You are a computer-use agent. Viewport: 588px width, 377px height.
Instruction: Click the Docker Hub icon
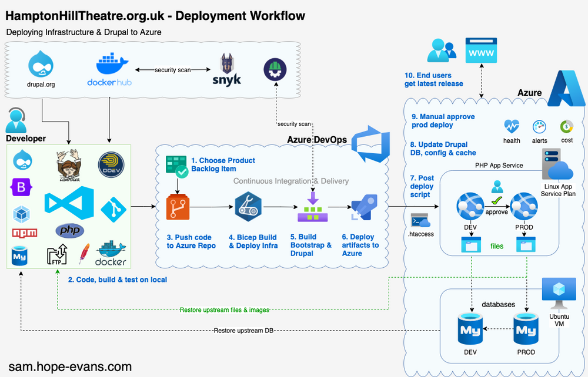coord(109,63)
